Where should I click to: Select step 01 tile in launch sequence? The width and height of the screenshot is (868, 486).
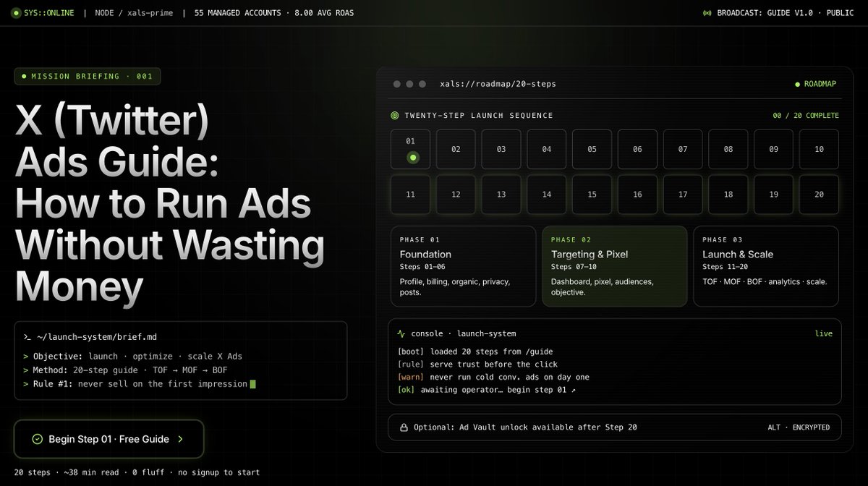[x=411, y=149]
